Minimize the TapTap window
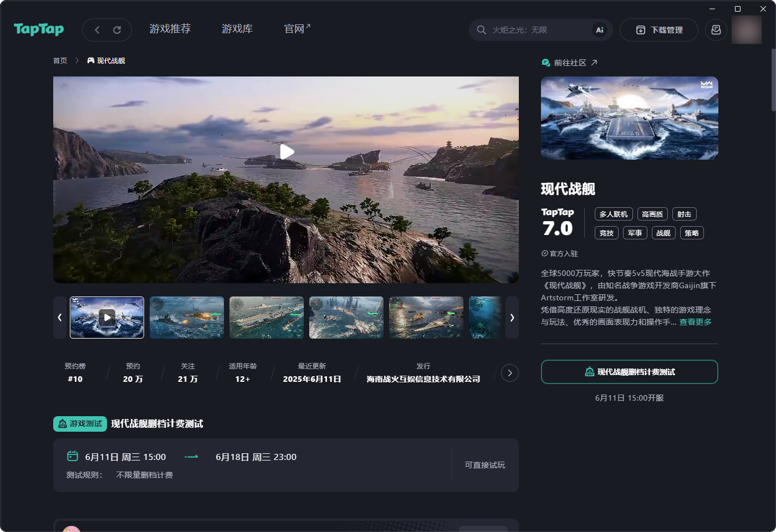 coord(712,8)
